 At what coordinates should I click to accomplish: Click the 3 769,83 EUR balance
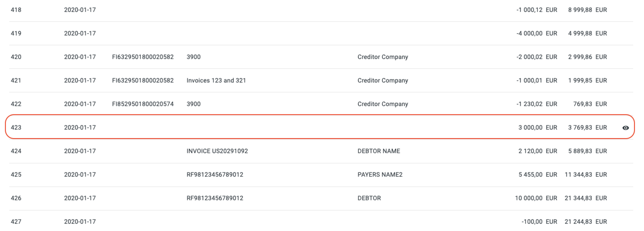[587, 128]
